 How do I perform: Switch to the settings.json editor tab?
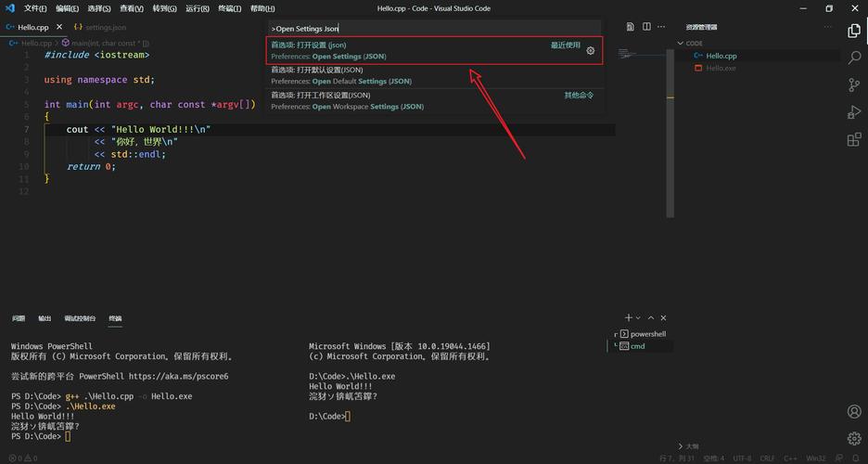pos(100,27)
